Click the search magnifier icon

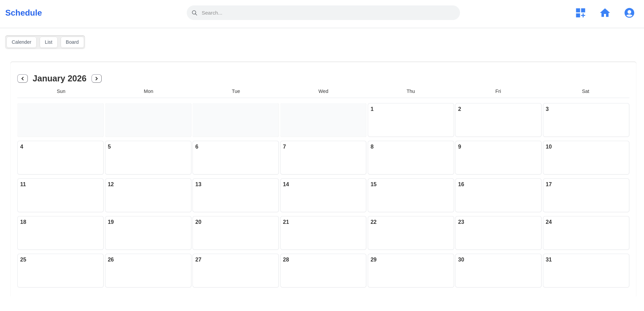point(195,13)
